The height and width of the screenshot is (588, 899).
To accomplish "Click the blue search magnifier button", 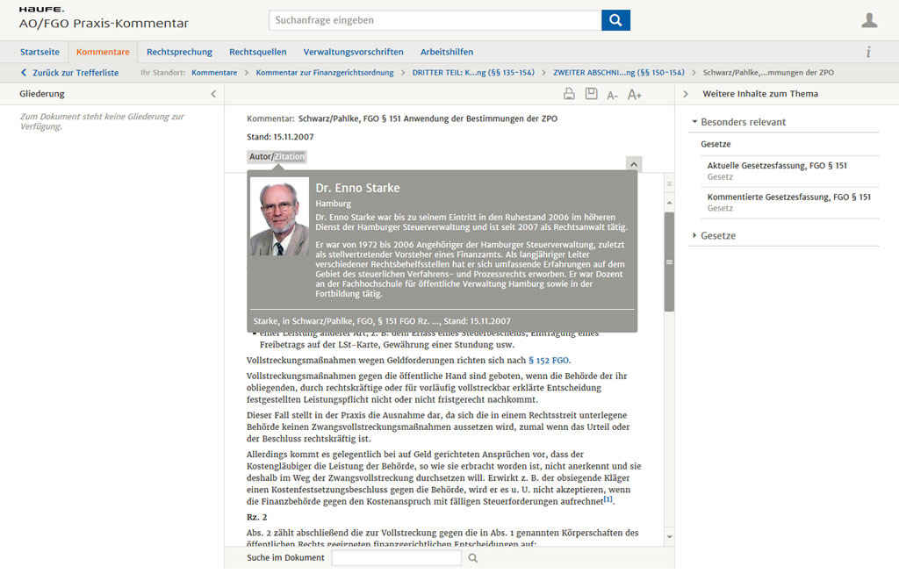I will point(615,20).
